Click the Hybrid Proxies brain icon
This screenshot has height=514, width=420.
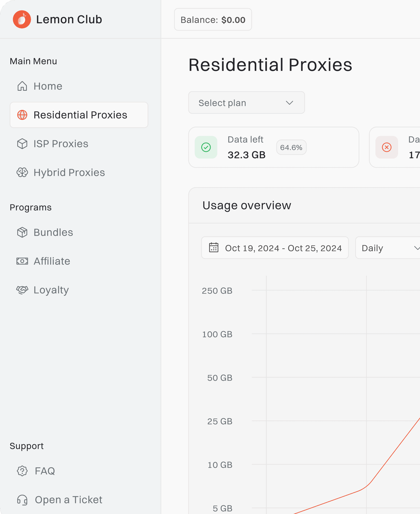[22, 172]
